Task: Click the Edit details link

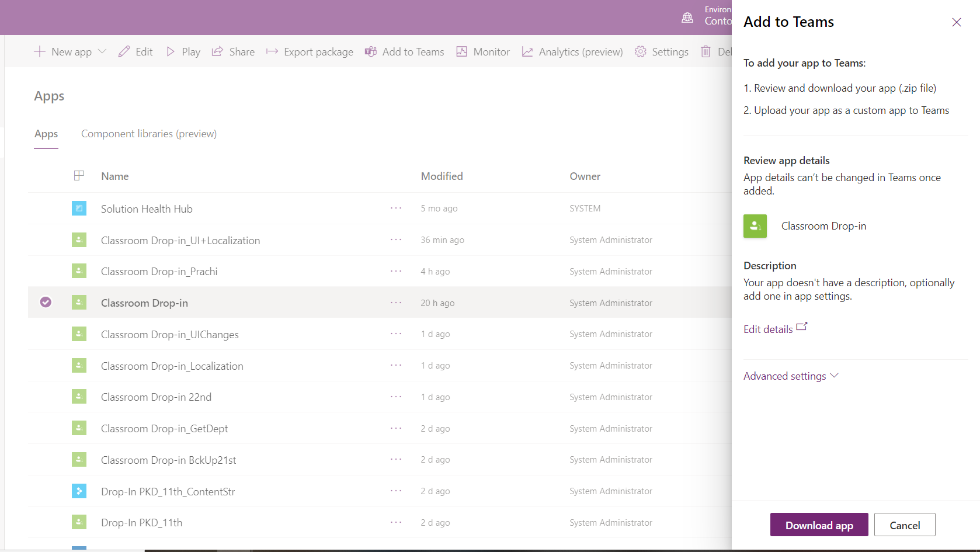Action: (x=775, y=328)
